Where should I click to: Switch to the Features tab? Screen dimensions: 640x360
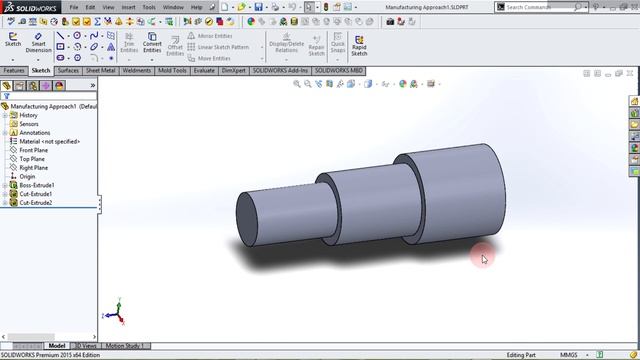(14, 71)
